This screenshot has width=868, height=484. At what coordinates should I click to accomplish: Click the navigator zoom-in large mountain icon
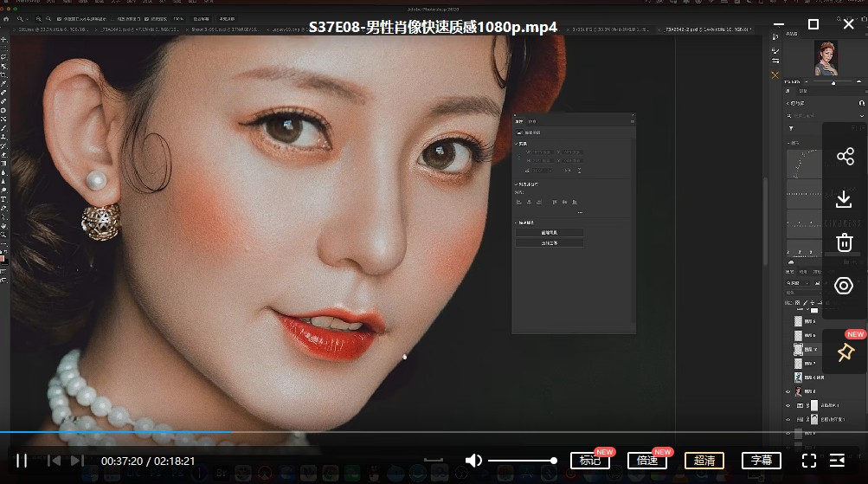tap(858, 82)
